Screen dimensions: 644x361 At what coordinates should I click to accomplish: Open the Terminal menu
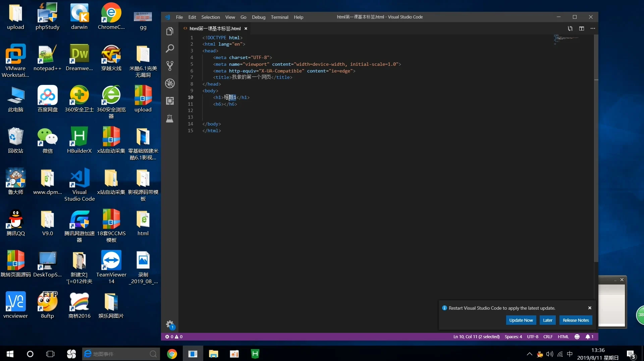click(x=279, y=17)
